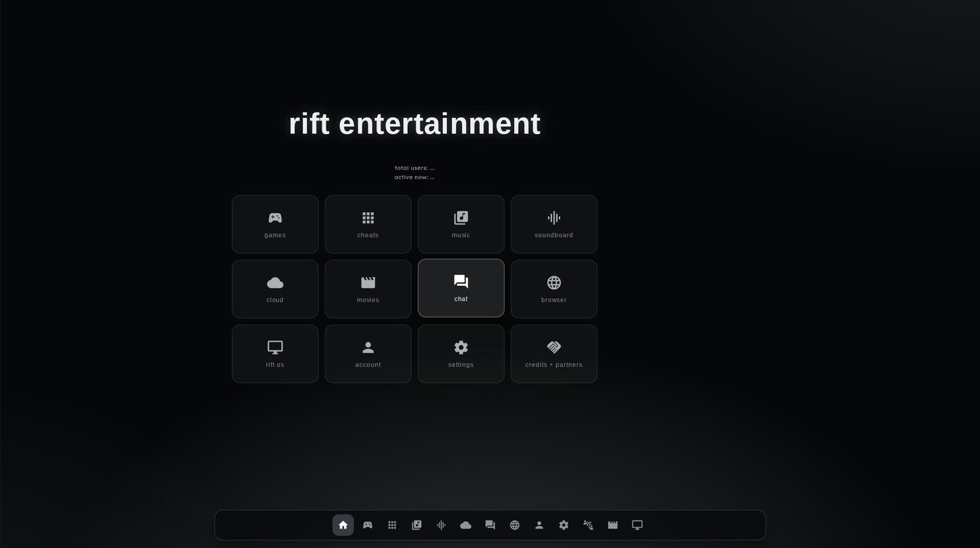Click the gear icon in the dock

click(x=563, y=525)
